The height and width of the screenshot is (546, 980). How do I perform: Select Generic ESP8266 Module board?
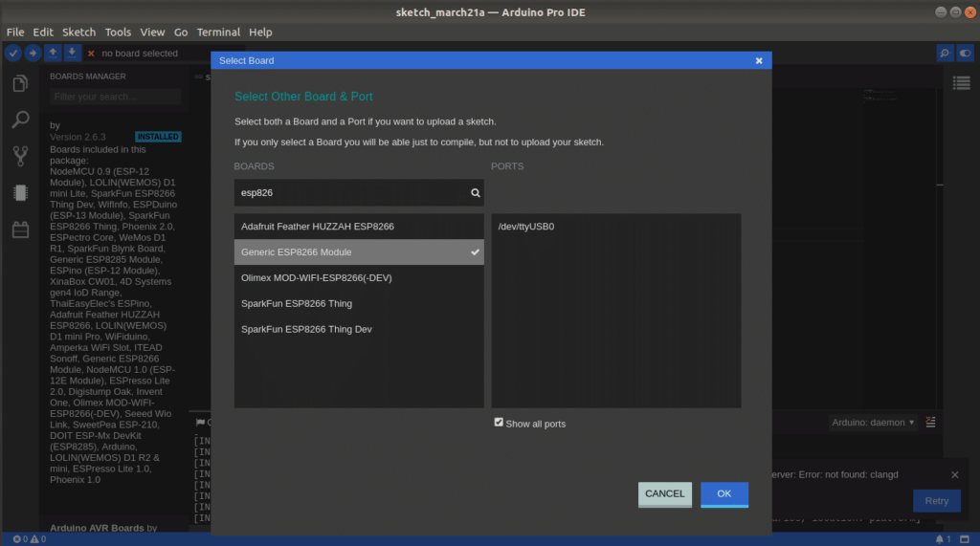pos(359,251)
